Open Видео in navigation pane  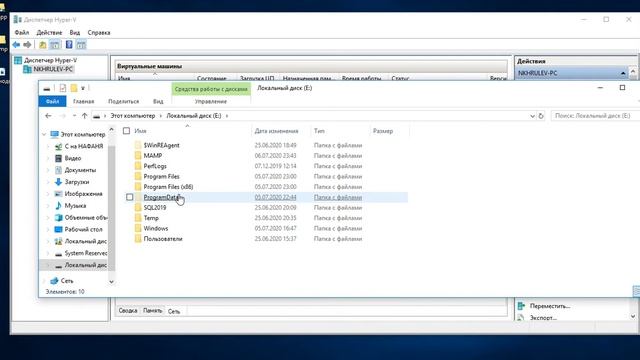[73, 158]
